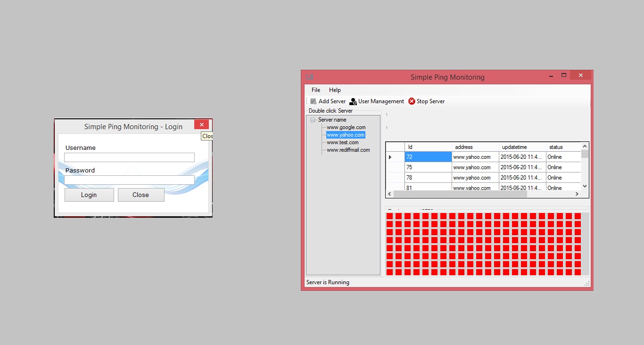Collapse the Server name tree node
Screen dimensions: 644x345
[x=313, y=120]
